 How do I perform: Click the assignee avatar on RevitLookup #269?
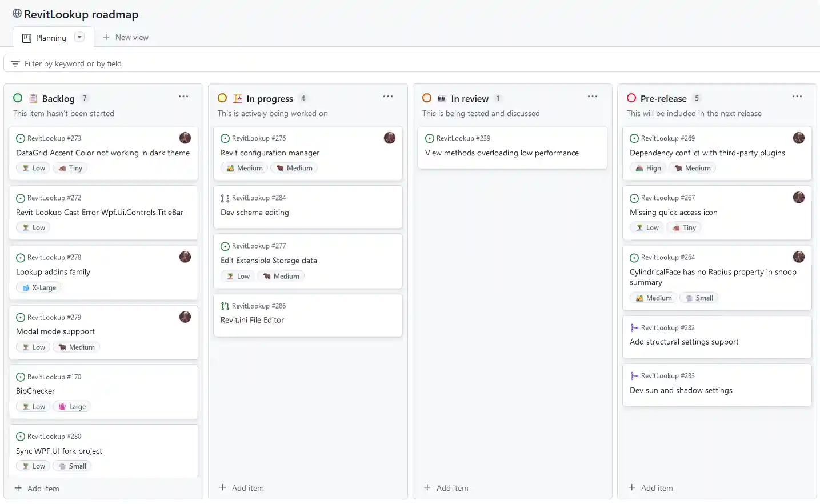tap(798, 137)
